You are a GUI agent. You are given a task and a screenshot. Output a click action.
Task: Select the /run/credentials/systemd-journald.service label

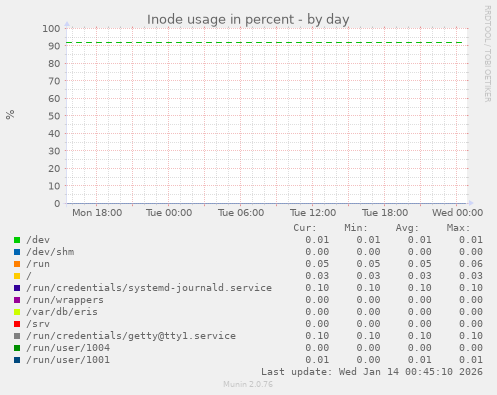(149, 288)
